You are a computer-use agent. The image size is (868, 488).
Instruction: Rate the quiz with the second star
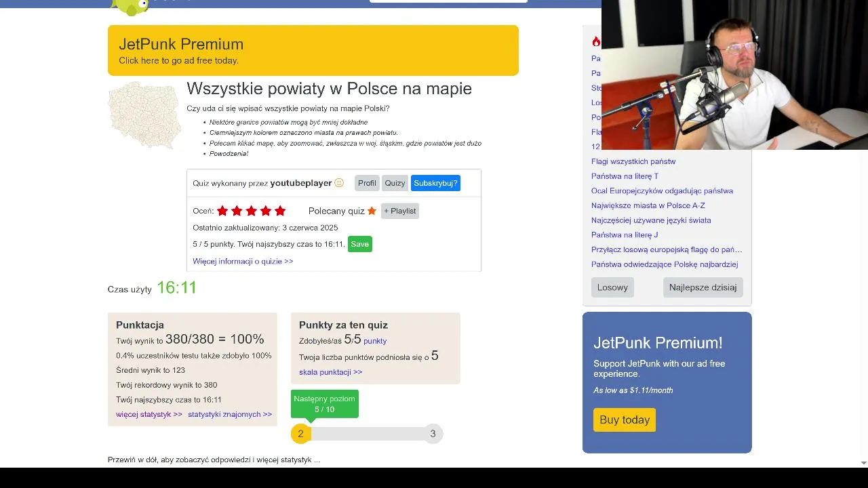237,211
